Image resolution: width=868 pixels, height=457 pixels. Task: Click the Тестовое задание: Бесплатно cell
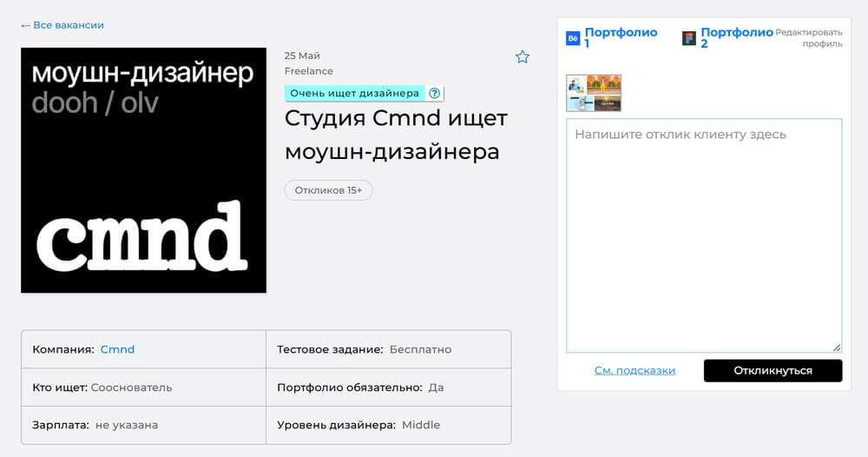pyautogui.click(x=389, y=349)
